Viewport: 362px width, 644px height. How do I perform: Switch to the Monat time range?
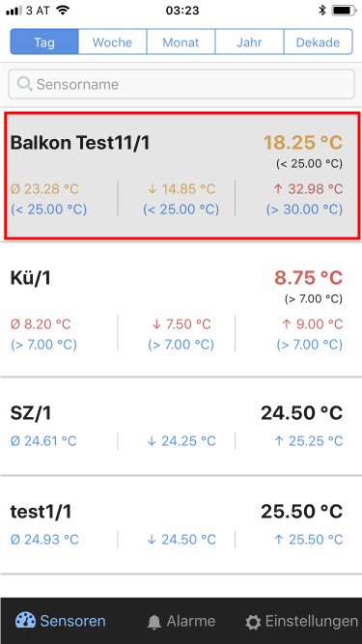click(x=181, y=42)
